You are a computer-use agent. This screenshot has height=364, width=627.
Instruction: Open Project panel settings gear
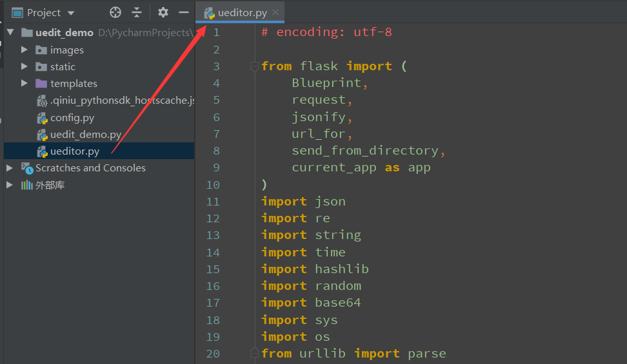(x=163, y=12)
